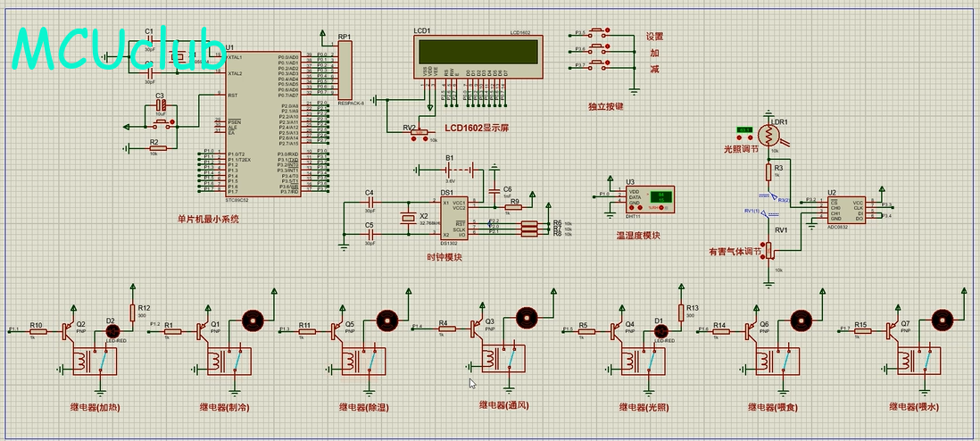Image resolution: width=980 pixels, height=441 pixels.
Task: Select the X2 crystal in clock module
Action: pyautogui.click(x=409, y=219)
